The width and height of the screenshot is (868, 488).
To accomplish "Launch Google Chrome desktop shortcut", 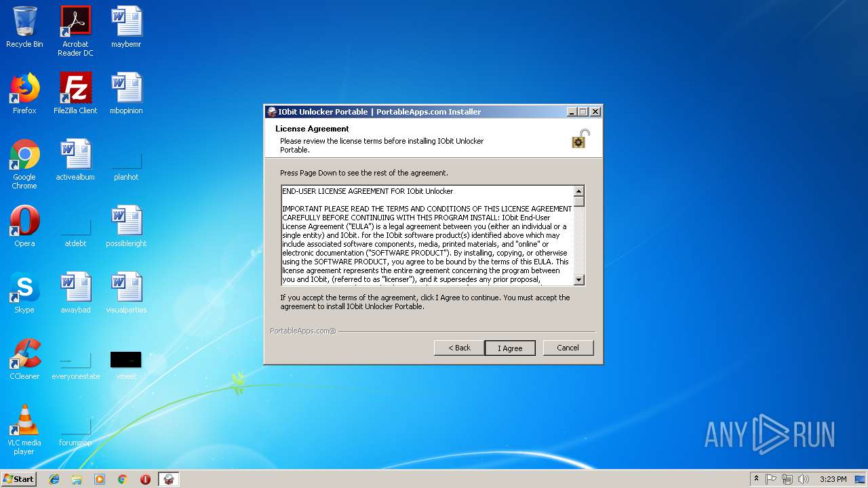I will [24, 164].
